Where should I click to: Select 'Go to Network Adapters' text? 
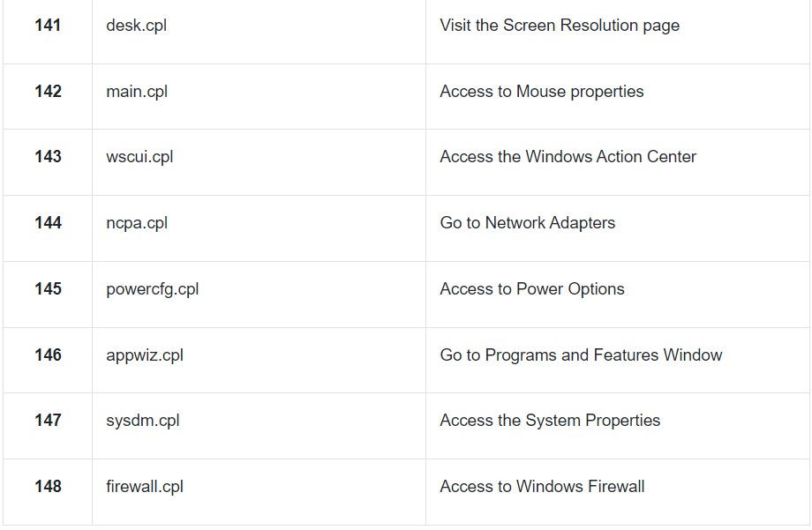[527, 223]
